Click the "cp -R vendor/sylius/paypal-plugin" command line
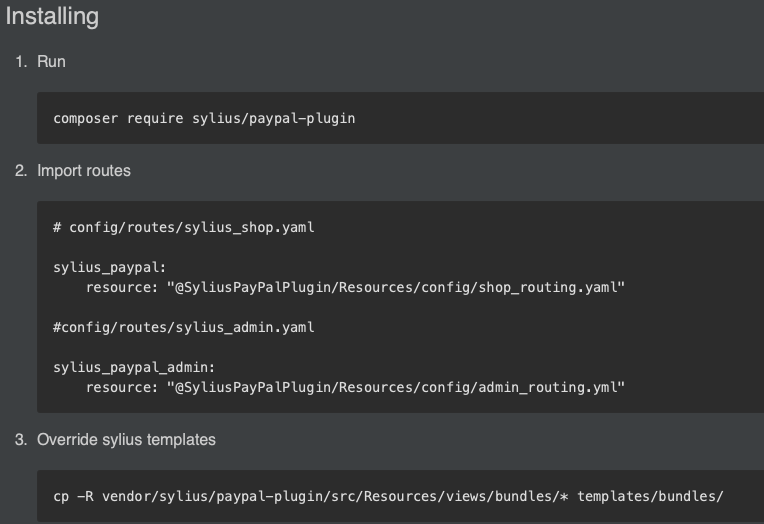 point(388,497)
